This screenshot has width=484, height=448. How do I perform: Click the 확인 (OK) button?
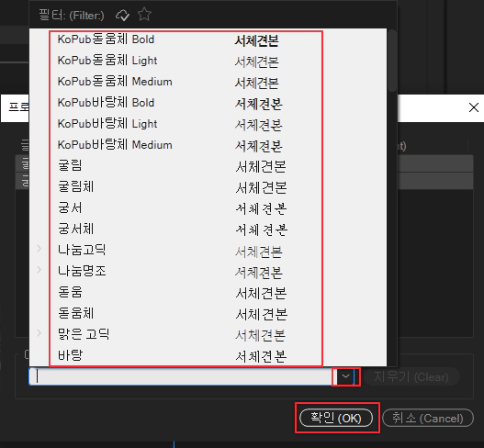point(336,418)
